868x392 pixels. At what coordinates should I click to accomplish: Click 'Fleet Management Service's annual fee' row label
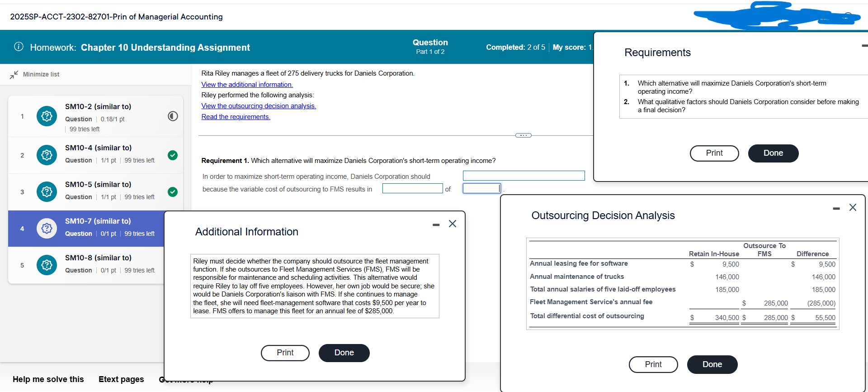[591, 302]
